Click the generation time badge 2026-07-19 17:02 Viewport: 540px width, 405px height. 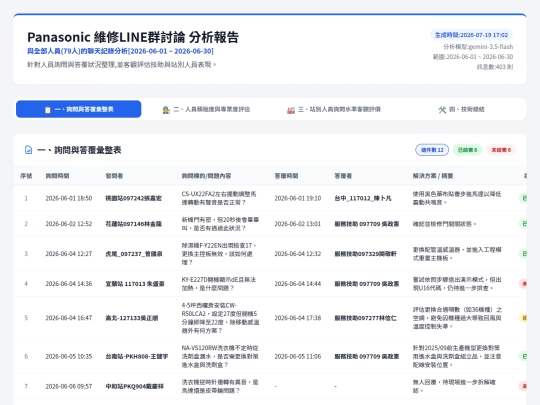(x=471, y=35)
